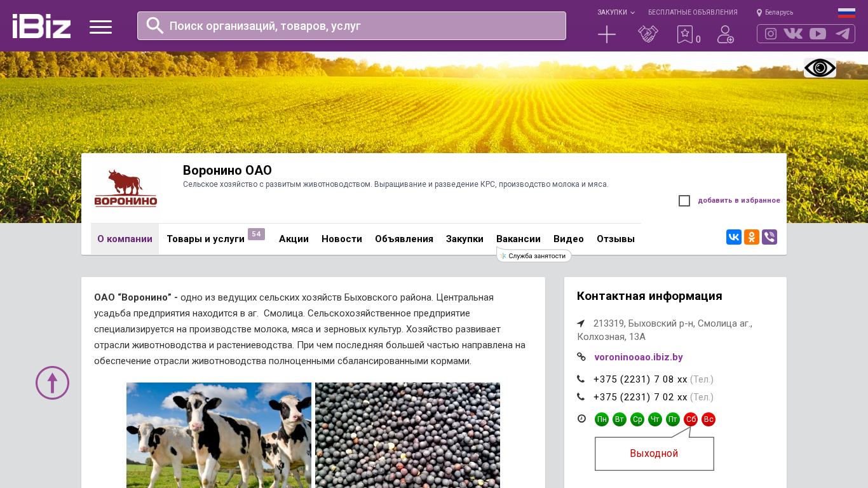Click the user registration profile icon

726,34
